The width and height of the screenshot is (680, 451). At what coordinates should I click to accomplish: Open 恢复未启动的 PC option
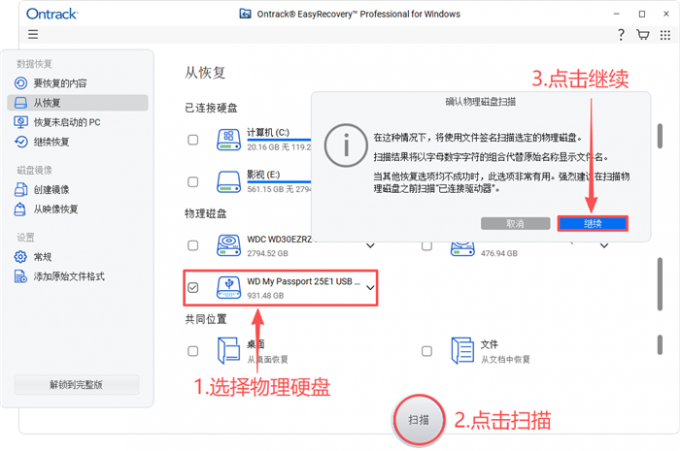[x=78, y=122]
